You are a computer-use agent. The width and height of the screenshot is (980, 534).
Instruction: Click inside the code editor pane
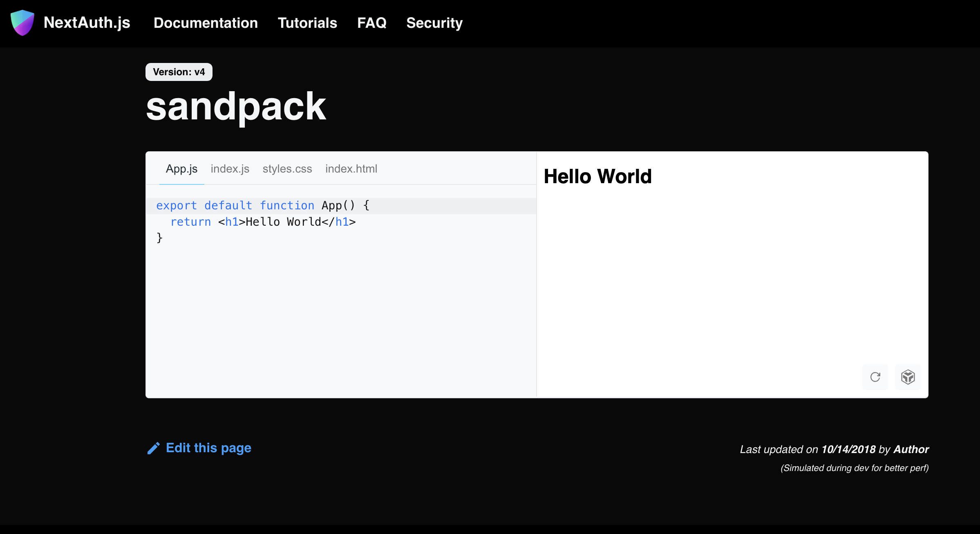click(339, 286)
